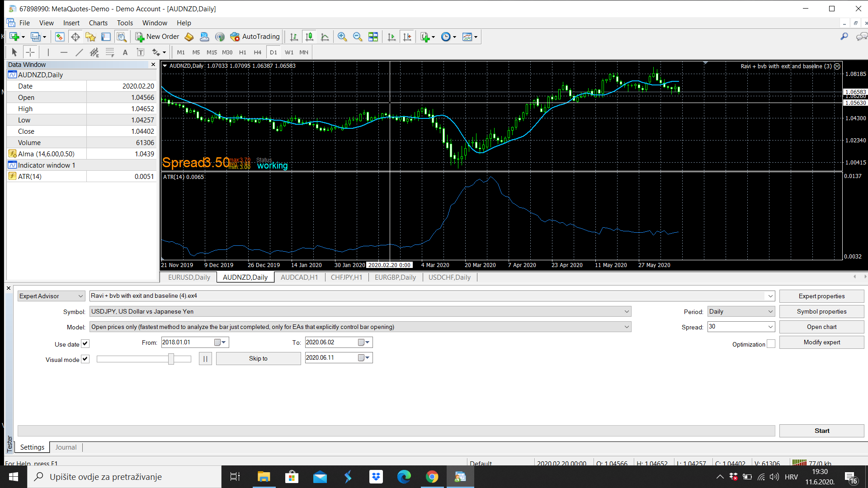Screen dimensions: 868x488
Task: Toggle the Market Watch panel icon
Action: 60,37
